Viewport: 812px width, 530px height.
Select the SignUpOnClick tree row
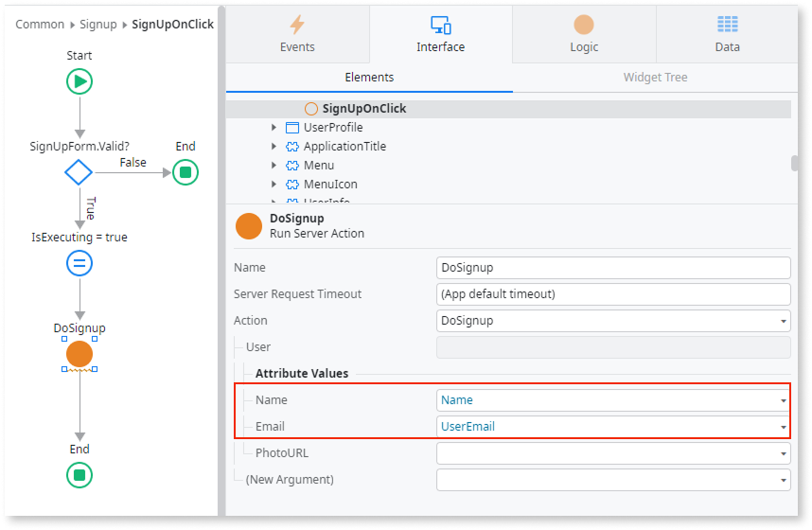tap(508, 109)
